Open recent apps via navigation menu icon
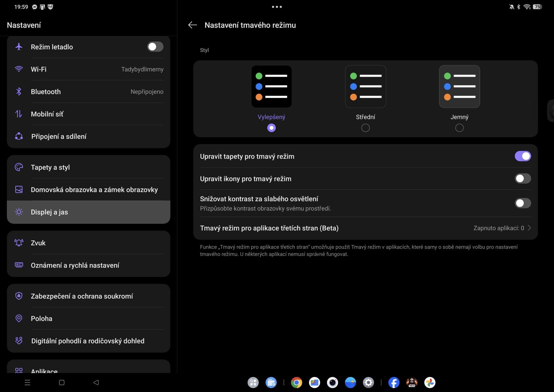 pos(27,383)
